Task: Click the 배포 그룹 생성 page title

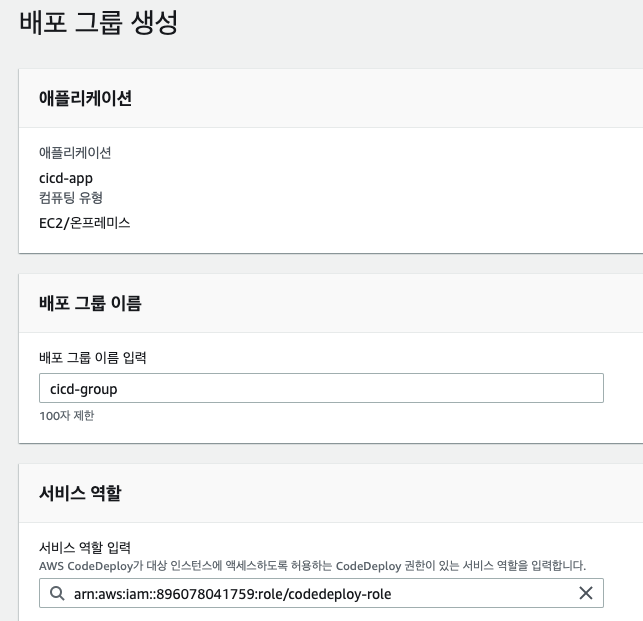Action: (x=98, y=22)
